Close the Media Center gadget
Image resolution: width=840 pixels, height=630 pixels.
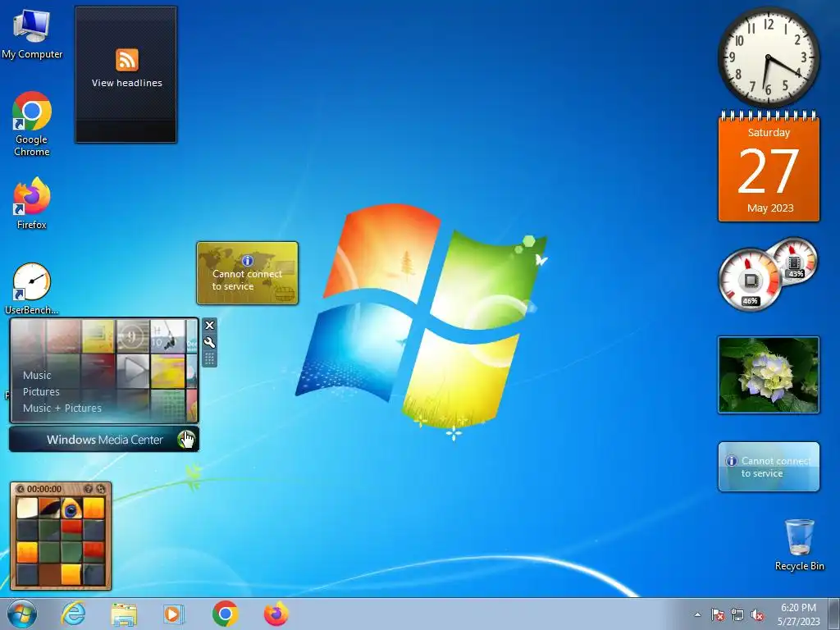click(209, 325)
